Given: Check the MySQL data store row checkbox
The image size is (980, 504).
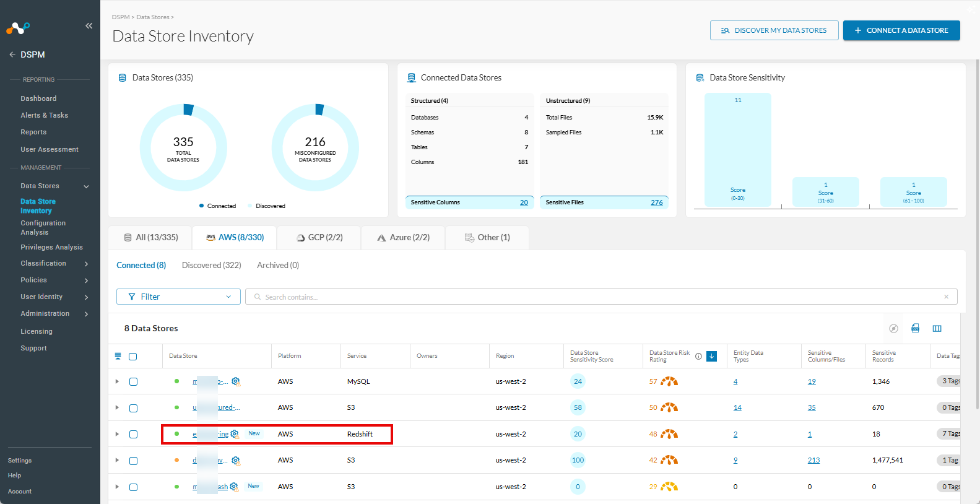Looking at the screenshot, I should (x=133, y=381).
